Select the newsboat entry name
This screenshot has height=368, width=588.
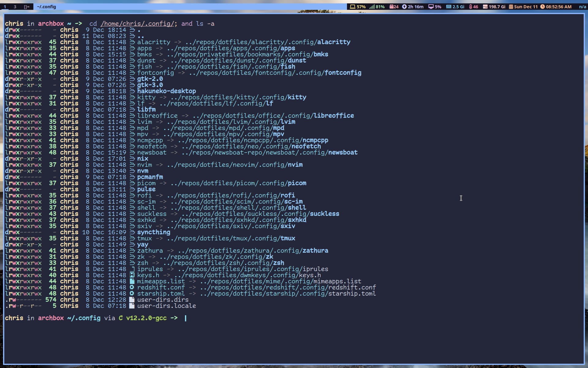pos(152,152)
